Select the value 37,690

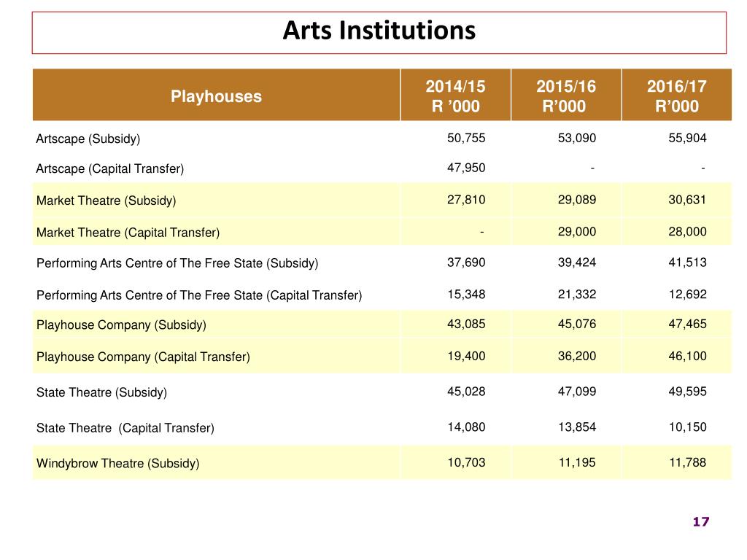pyautogui.click(x=466, y=262)
